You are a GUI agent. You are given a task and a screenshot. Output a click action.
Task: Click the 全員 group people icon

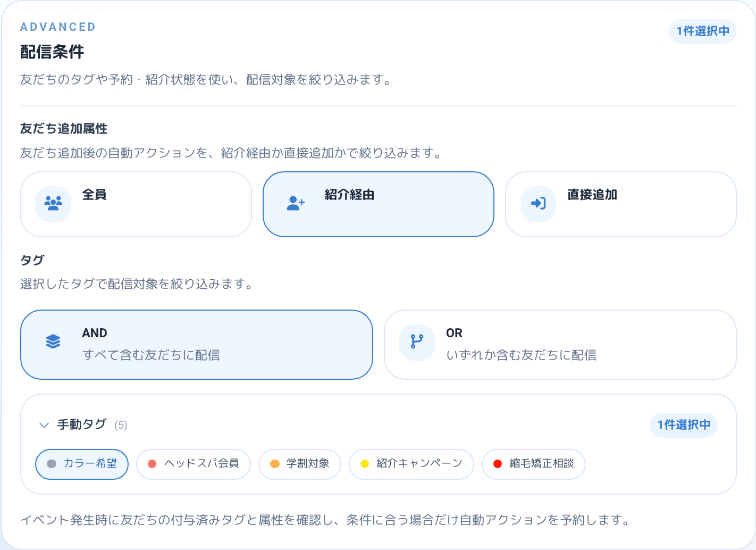click(x=53, y=203)
